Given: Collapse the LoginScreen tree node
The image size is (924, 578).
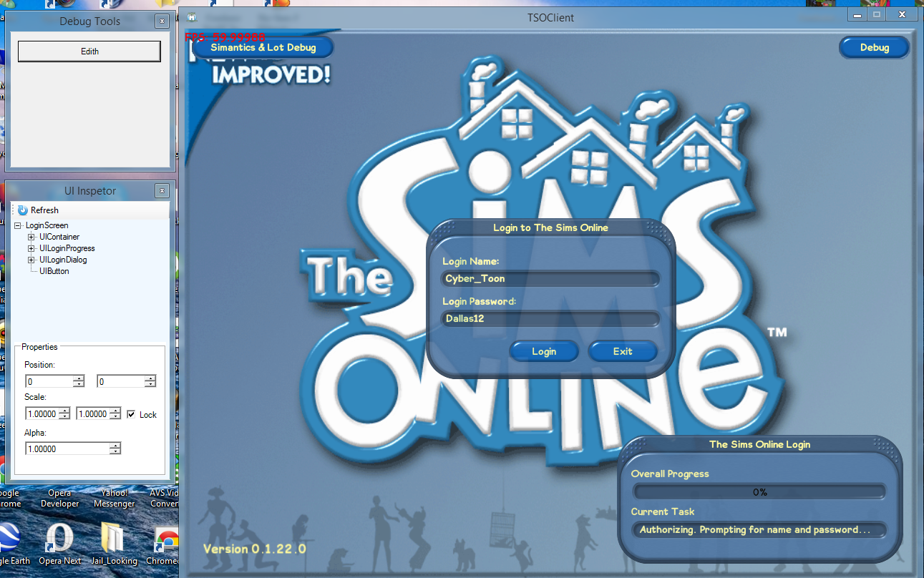Looking at the screenshot, I should coord(19,225).
